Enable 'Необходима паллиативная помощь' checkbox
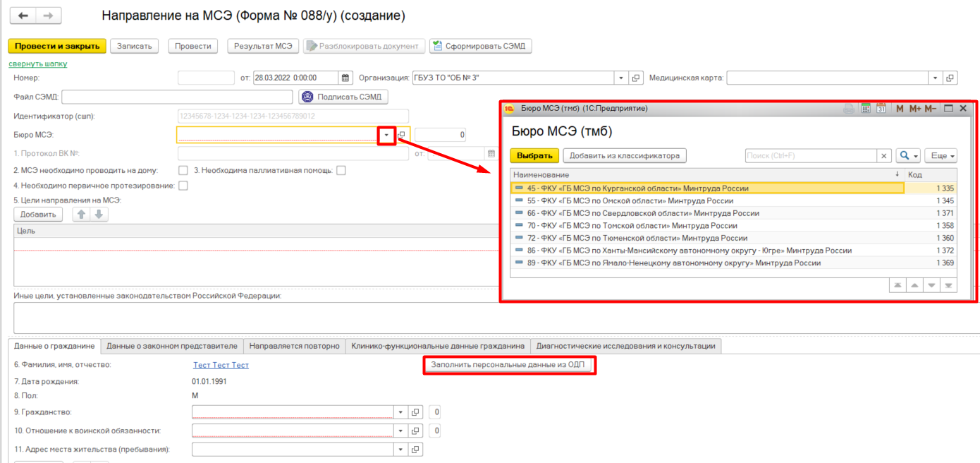Image resolution: width=980 pixels, height=463 pixels. [x=341, y=170]
